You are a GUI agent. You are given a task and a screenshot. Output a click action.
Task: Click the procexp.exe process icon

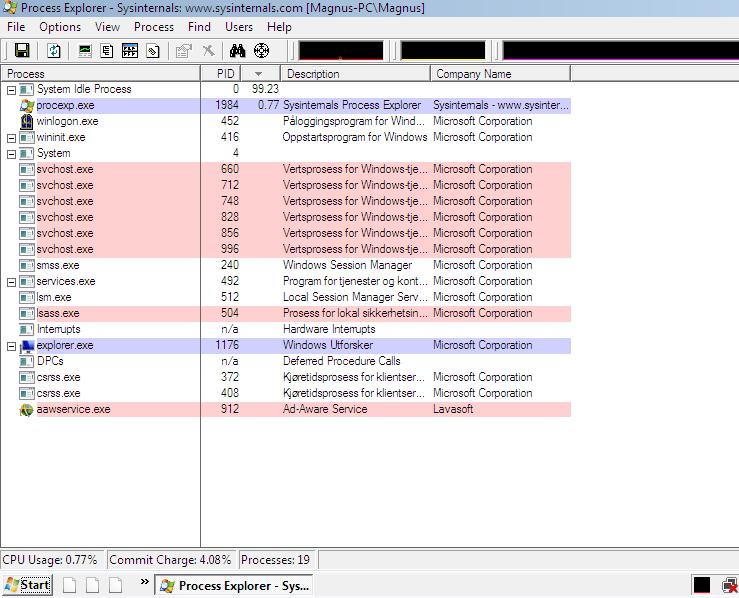point(27,106)
